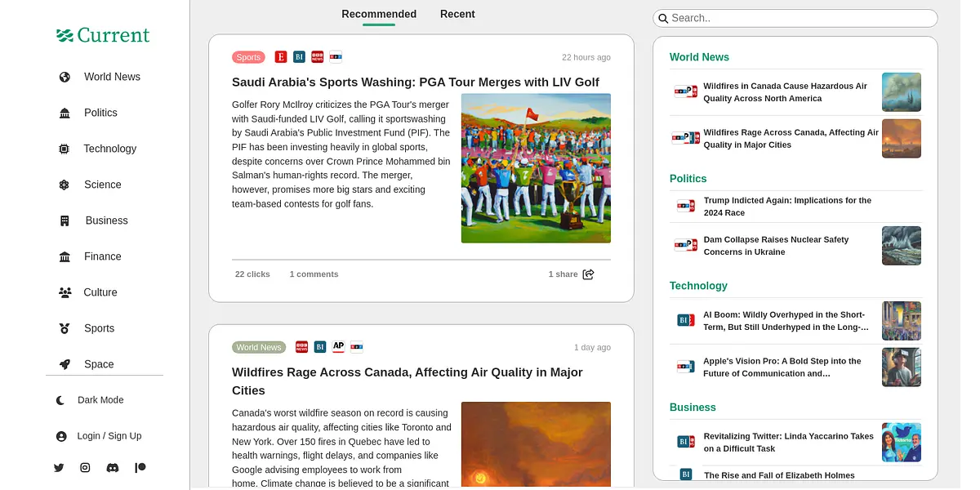The width and height of the screenshot is (980, 490).
Task: Click into the Search field
Action: [x=796, y=18]
